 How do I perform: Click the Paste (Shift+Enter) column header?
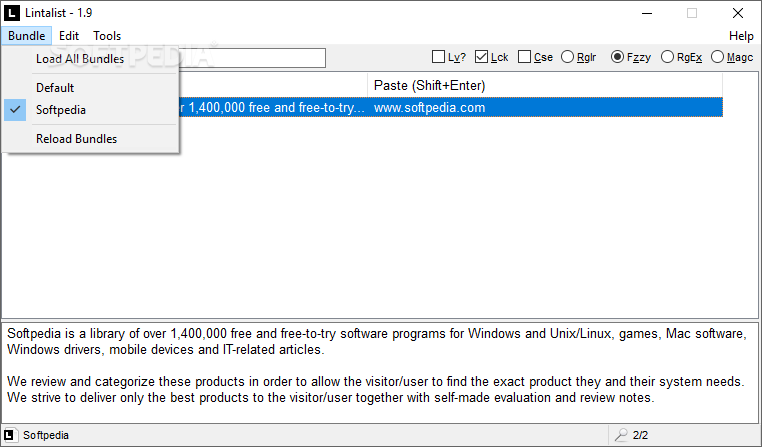[x=545, y=86]
